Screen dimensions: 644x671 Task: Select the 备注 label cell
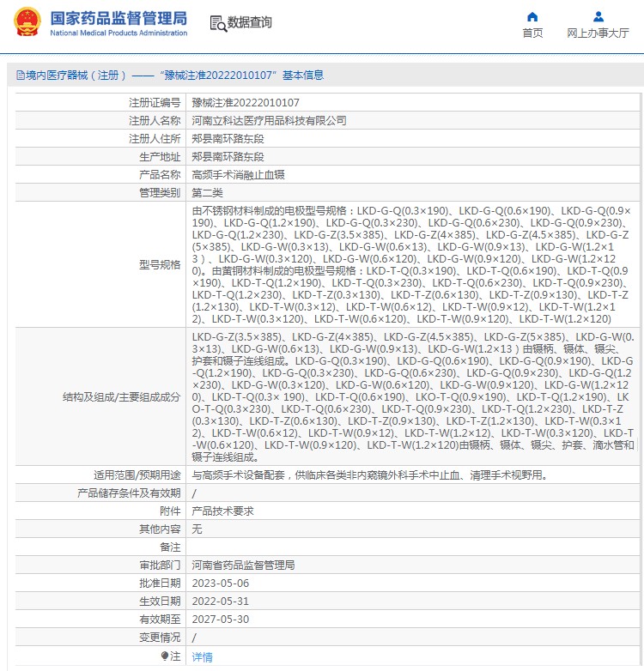point(100,547)
